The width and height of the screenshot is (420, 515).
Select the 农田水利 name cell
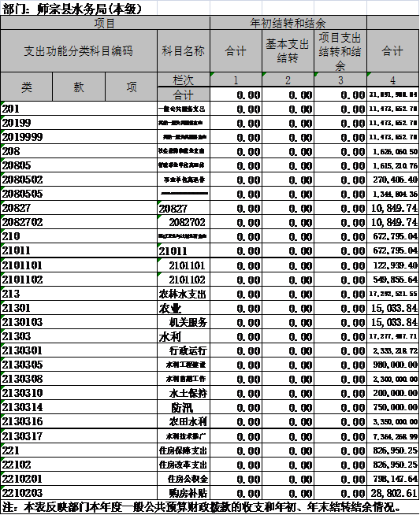coord(184,421)
